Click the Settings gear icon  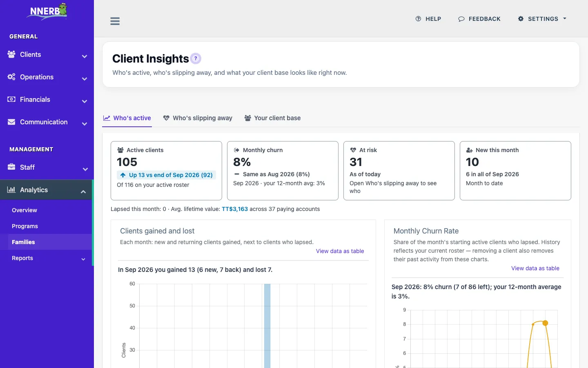(521, 19)
